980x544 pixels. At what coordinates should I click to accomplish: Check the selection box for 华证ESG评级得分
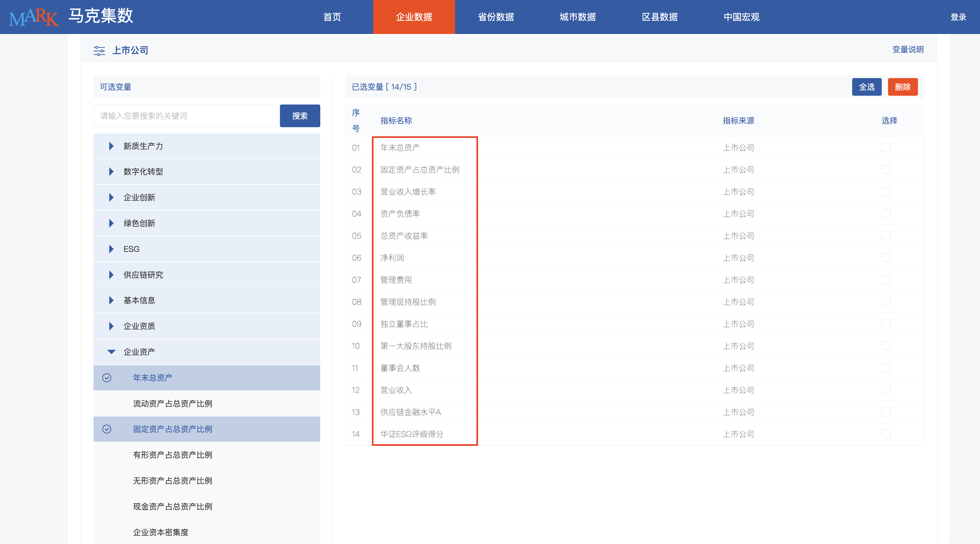pos(887,434)
